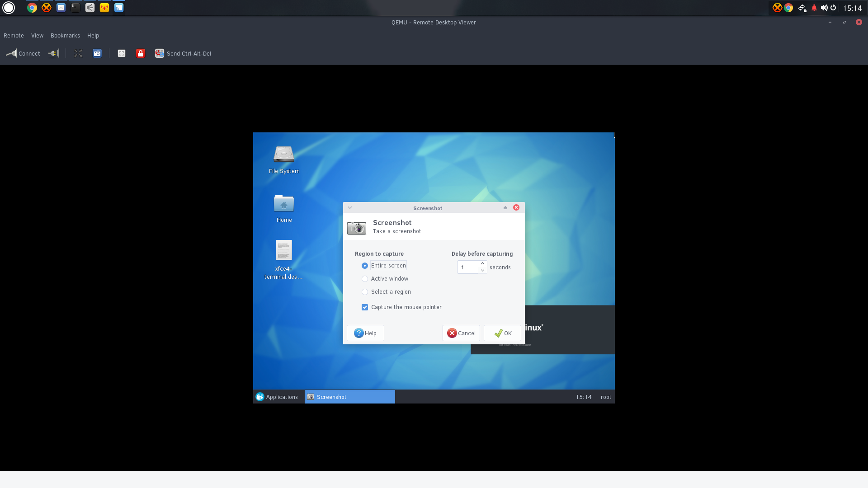The width and height of the screenshot is (868, 488).
Task: Restore the Remote Desktop Viewer window size
Action: pos(844,22)
